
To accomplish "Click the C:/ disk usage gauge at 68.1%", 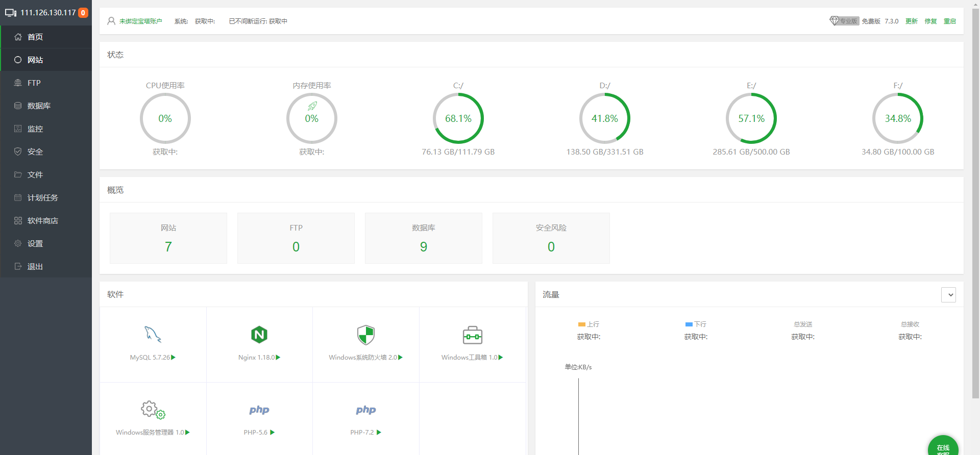I will coord(458,118).
